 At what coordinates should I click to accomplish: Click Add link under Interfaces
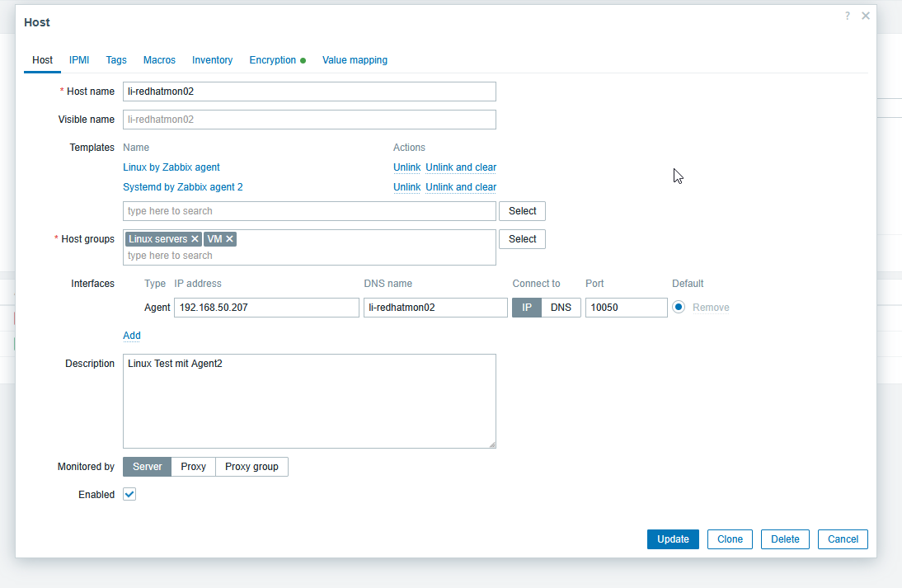pyautogui.click(x=132, y=336)
